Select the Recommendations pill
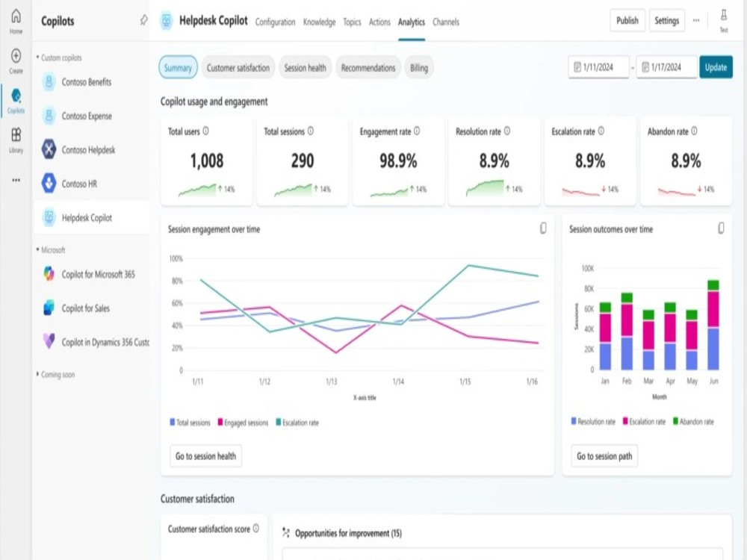This screenshot has width=747, height=560. (368, 68)
